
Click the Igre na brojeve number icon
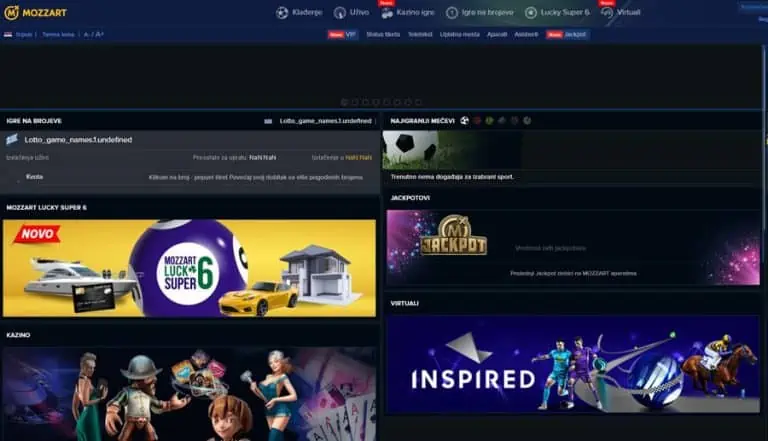452,13
